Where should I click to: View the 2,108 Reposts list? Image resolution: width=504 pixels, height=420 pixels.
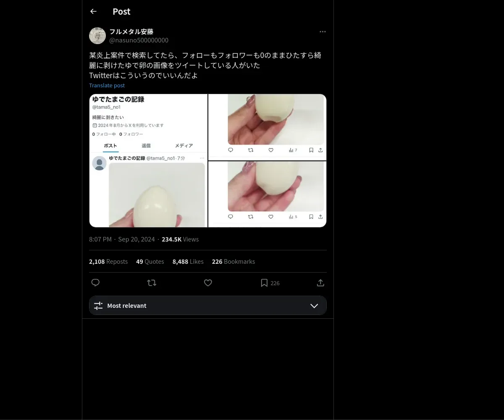tap(108, 261)
